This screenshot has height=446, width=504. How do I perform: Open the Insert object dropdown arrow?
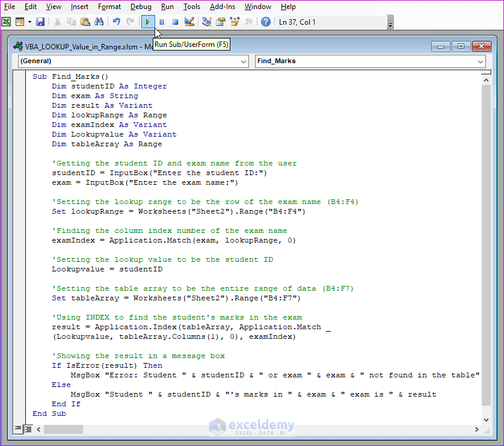(29, 22)
